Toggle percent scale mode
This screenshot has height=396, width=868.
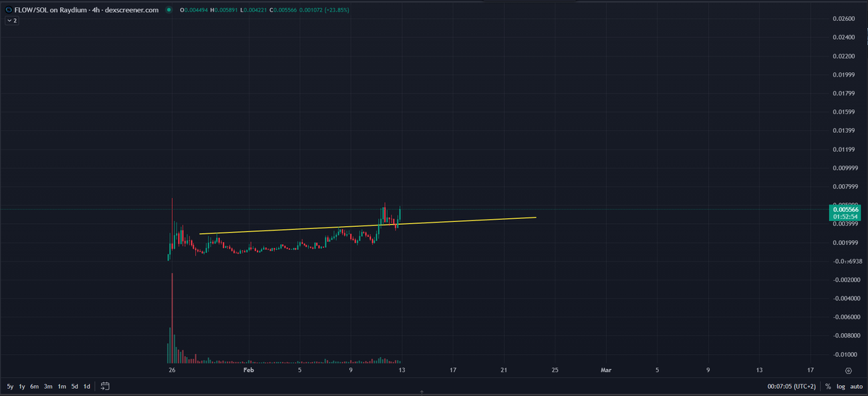click(827, 387)
